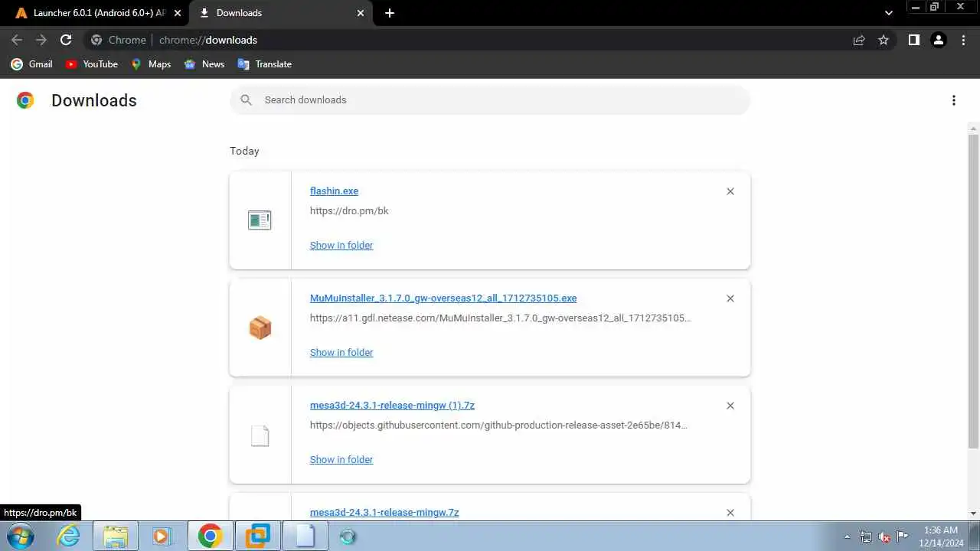Open the Maps bookmark
This screenshot has height=551, width=980.
(151, 64)
